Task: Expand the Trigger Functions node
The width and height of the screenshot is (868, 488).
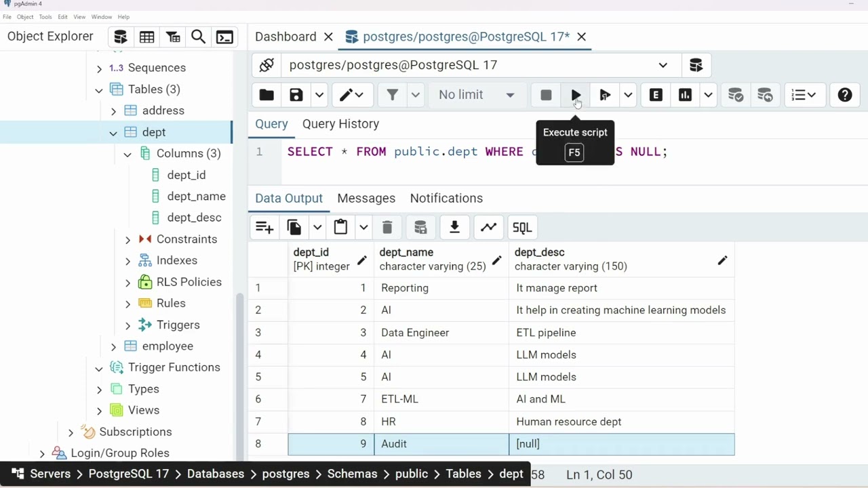Action: (x=99, y=368)
